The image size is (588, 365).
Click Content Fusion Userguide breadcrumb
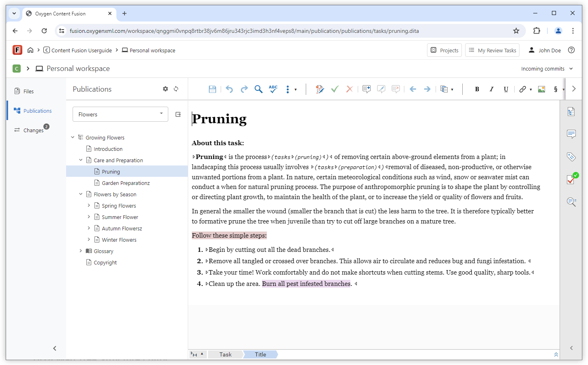tap(78, 50)
